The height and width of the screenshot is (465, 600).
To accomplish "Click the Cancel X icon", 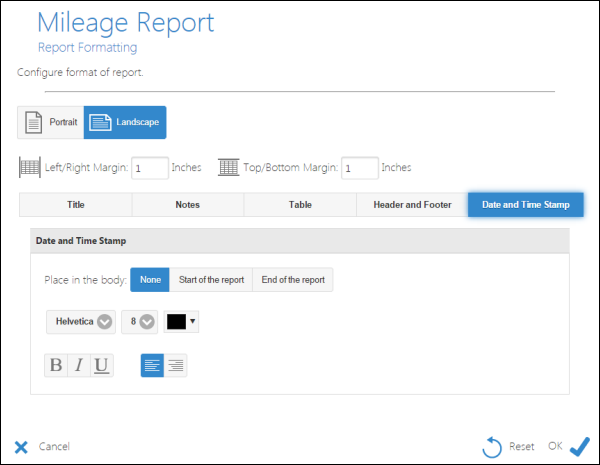I will pyautogui.click(x=21, y=446).
